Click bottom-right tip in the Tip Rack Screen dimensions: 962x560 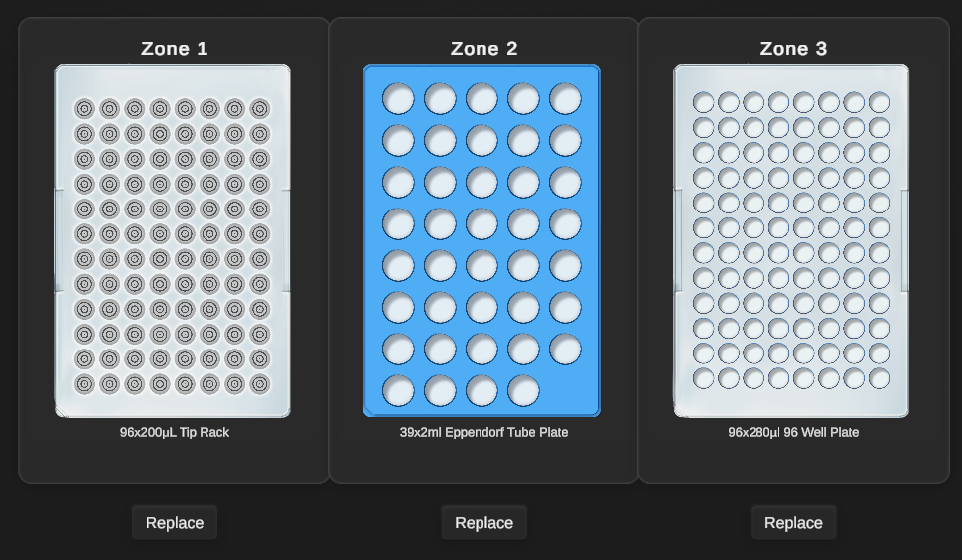260,384
